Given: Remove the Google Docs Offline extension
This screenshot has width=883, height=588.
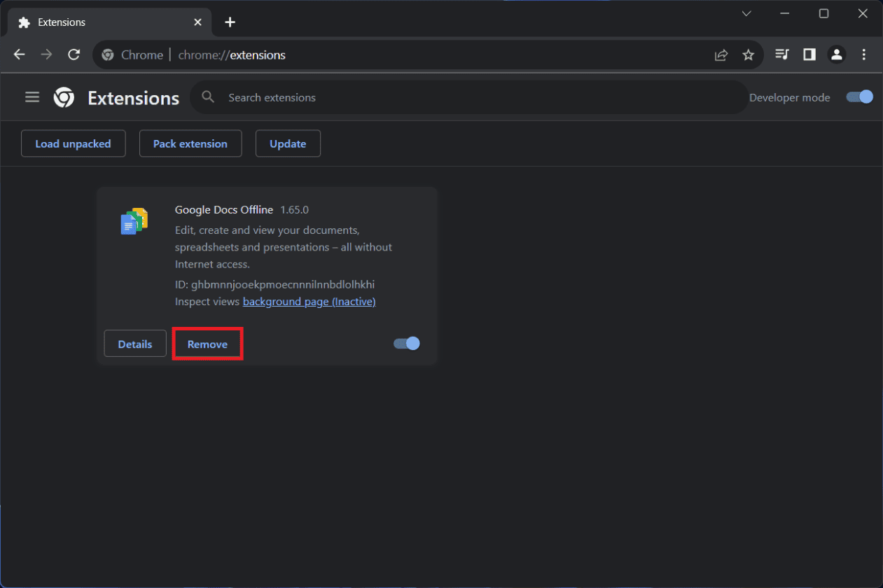Looking at the screenshot, I should [x=207, y=344].
